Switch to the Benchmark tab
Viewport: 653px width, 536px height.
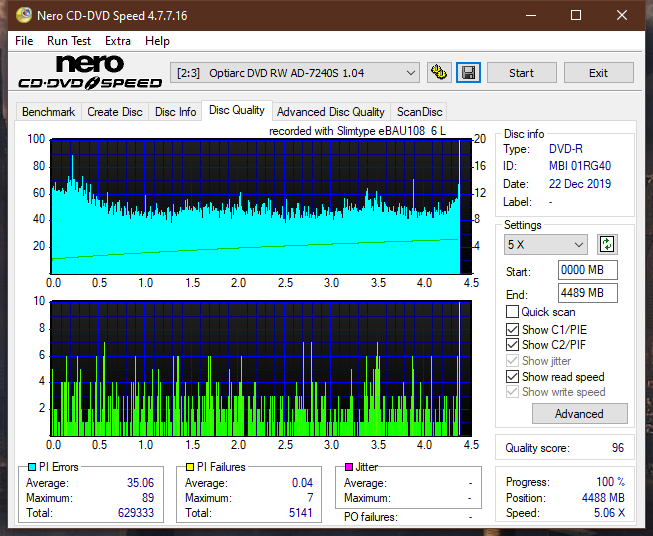(x=48, y=112)
